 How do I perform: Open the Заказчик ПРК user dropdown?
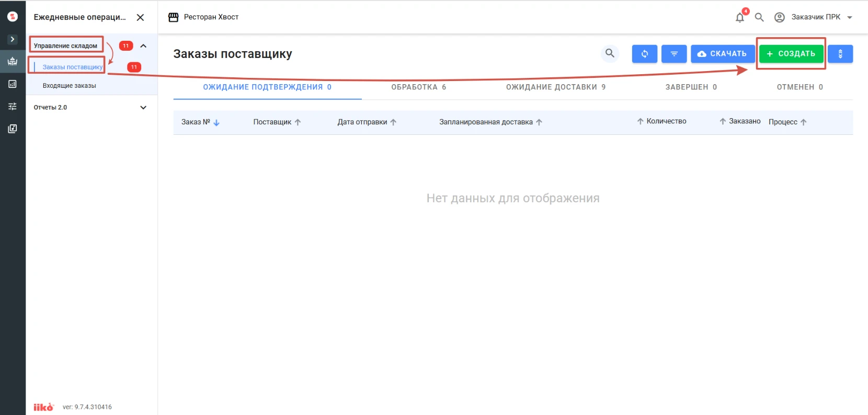click(813, 17)
